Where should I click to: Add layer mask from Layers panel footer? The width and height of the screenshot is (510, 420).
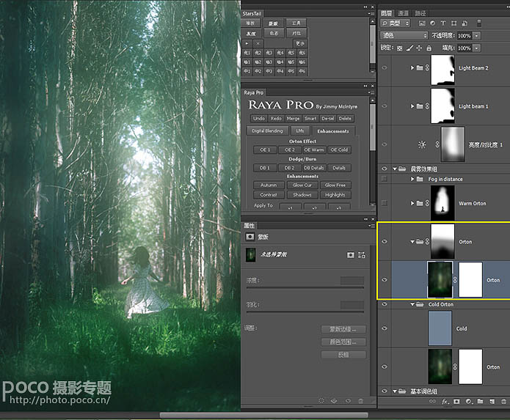pyautogui.click(x=456, y=402)
